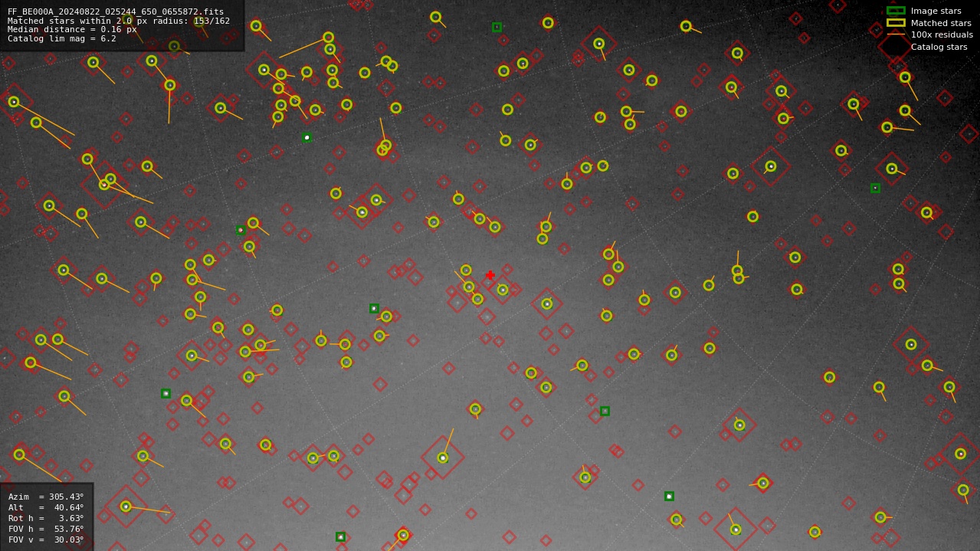Click the 'Rot h = 3.63°' value
The height and width of the screenshot is (551, 980).
pyautogui.click(x=46, y=518)
